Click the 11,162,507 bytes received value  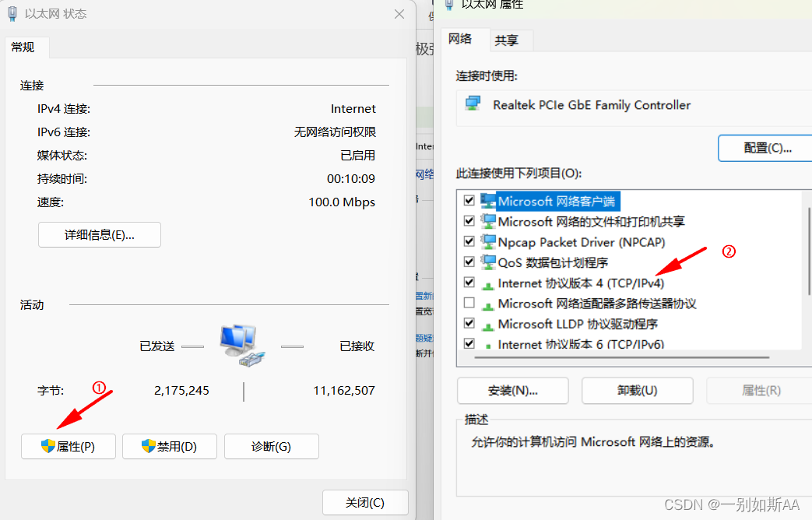point(344,391)
